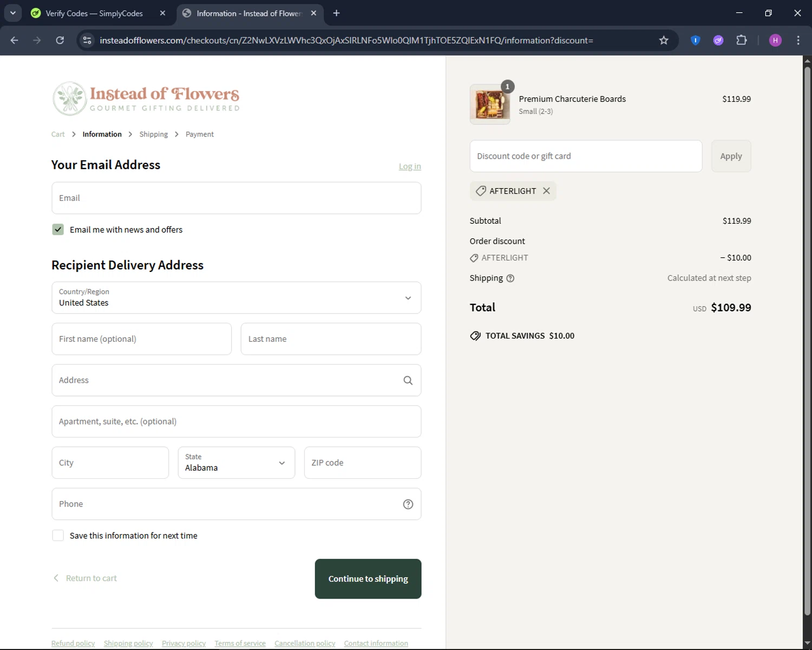Focus the City input field

[110, 463]
